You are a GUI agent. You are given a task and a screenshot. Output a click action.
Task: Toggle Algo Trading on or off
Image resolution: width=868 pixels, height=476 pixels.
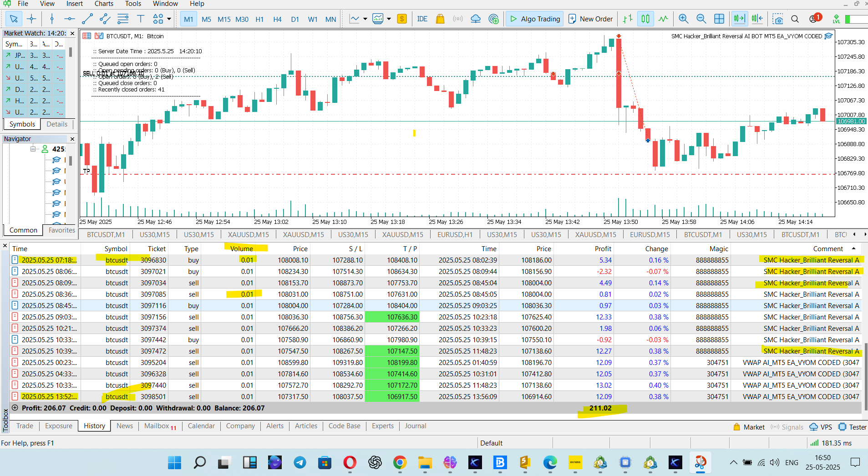point(534,19)
